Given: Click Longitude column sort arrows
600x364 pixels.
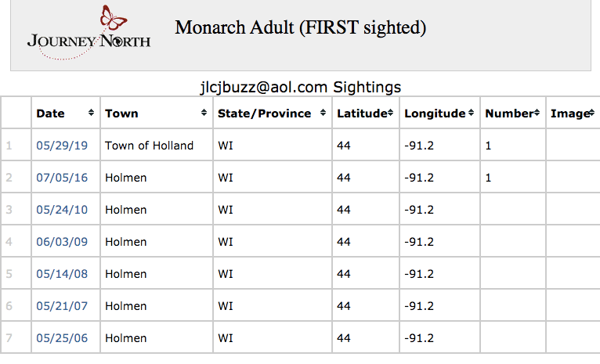Looking at the screenshot, I should click(x=471, y=114).
